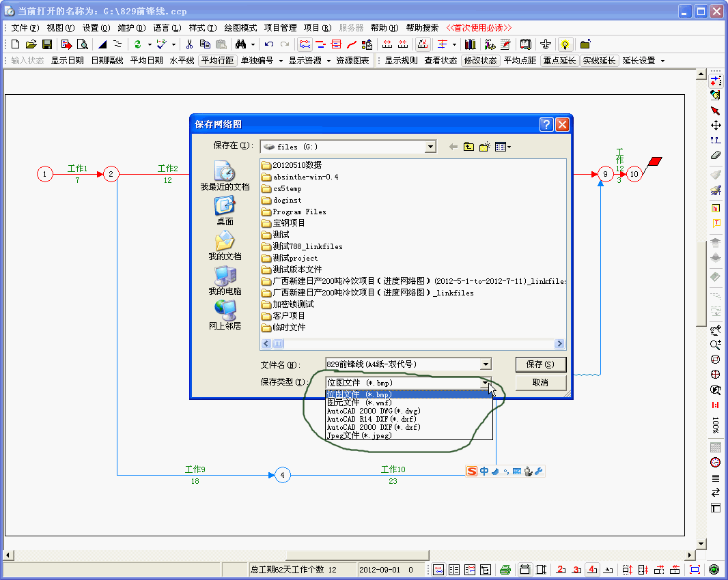The image size is (728, 580).
Task: Create a new folder in save dialog
Action: point(485,147)
